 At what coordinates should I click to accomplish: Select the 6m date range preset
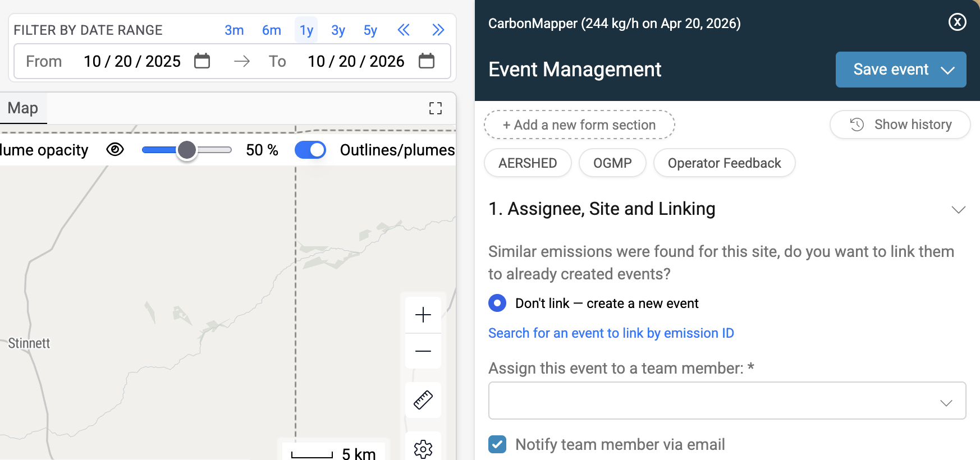272,30
